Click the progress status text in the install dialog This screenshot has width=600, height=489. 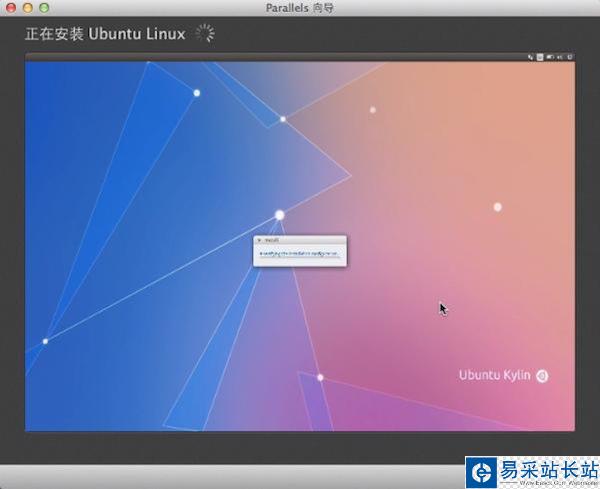298,253
